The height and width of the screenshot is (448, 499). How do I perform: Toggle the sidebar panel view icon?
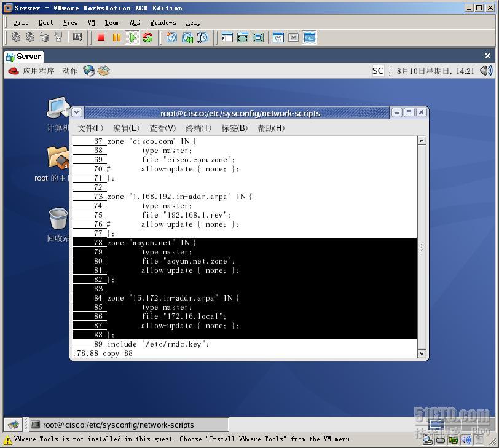227,37
